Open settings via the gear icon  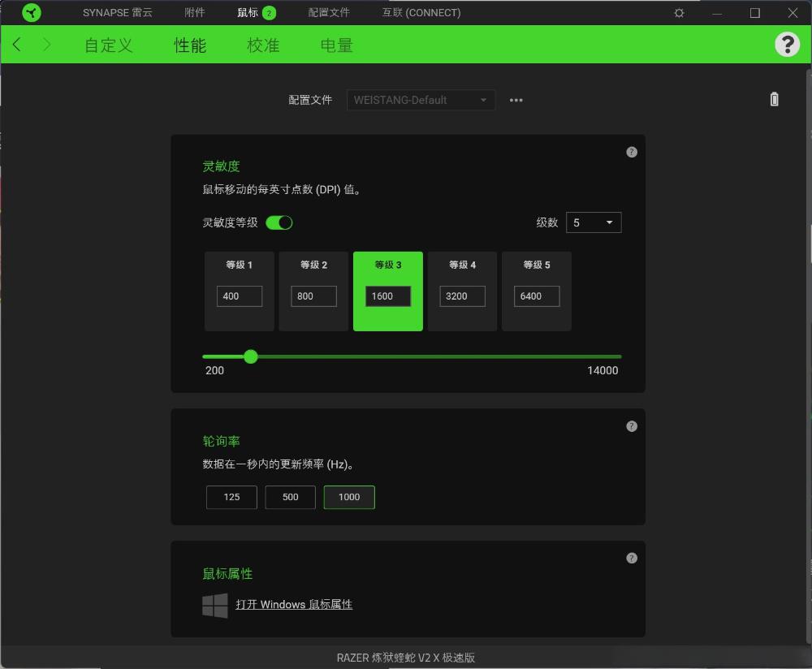(679, 13)
